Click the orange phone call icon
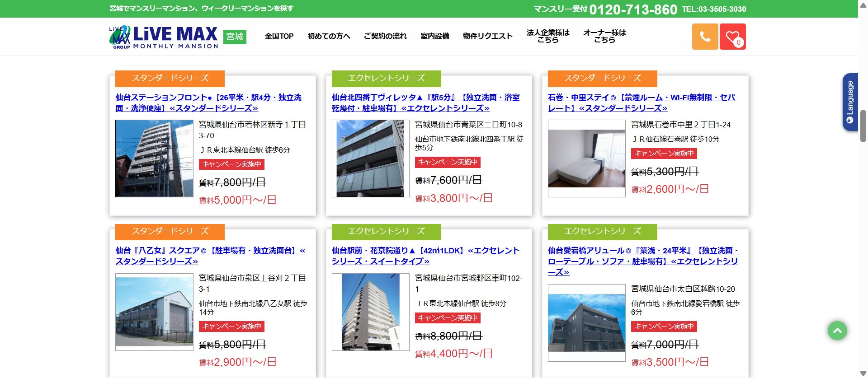The image size is (868, 378). (705, 37)
